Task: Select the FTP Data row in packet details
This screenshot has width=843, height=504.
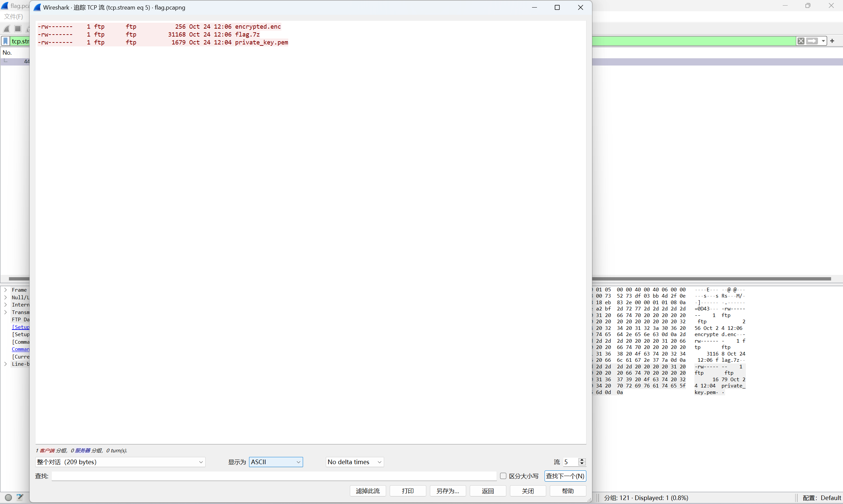Action: tap(20, 320)
